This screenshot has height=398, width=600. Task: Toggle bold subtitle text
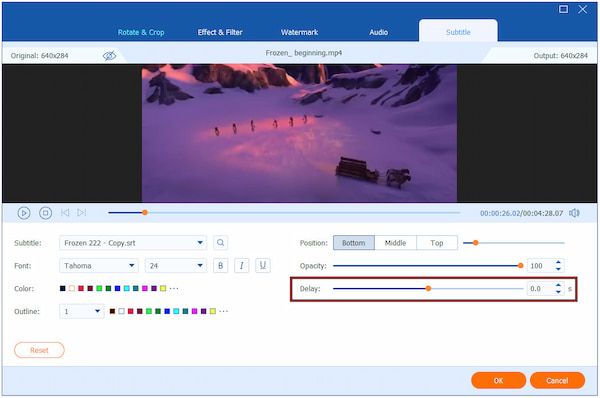coord(220,266)
